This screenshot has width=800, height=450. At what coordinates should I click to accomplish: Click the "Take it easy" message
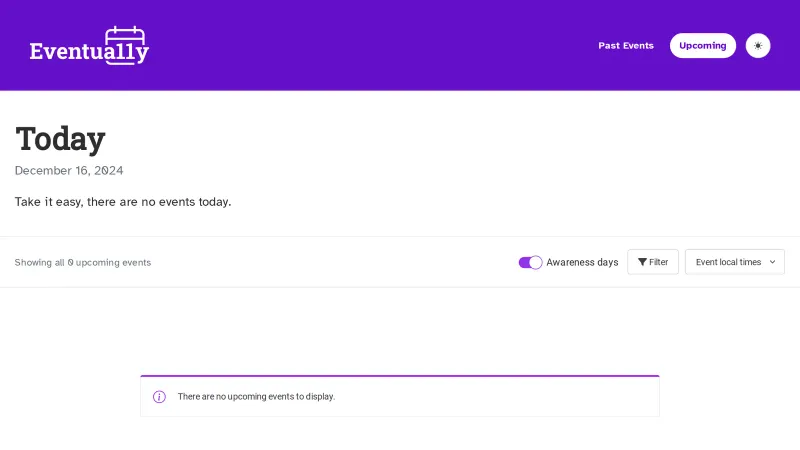point(123,202)
